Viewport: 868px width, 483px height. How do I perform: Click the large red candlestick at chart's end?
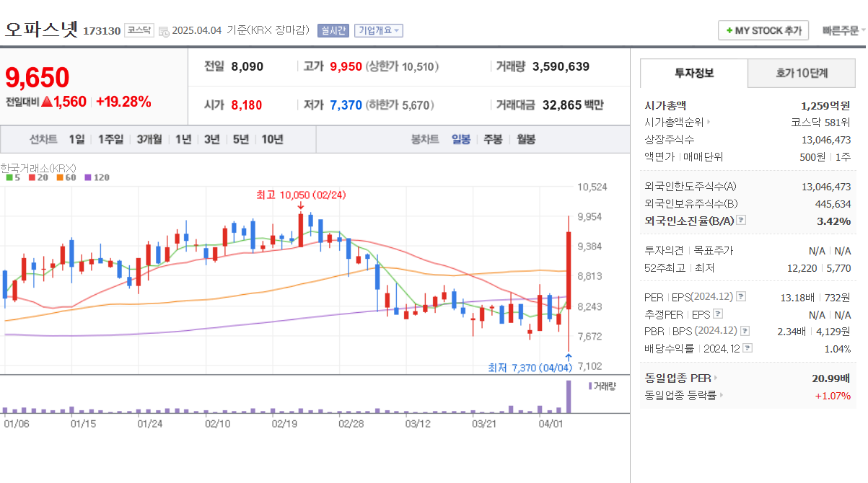click(569, 271)
